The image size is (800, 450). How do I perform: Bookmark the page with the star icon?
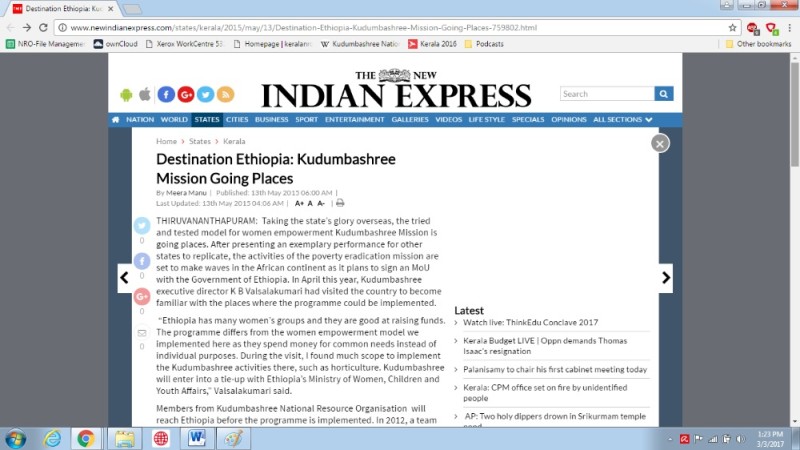[x=732, y=28]
